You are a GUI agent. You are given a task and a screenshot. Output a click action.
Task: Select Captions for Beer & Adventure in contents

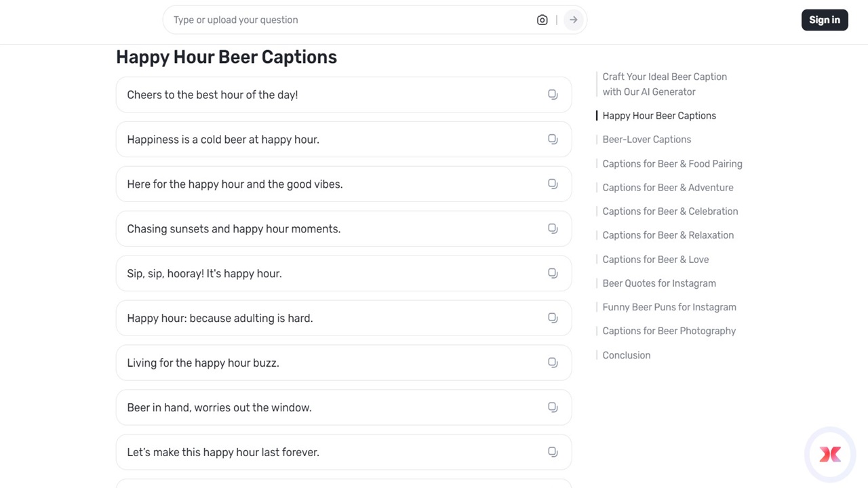tap(667, 188)
